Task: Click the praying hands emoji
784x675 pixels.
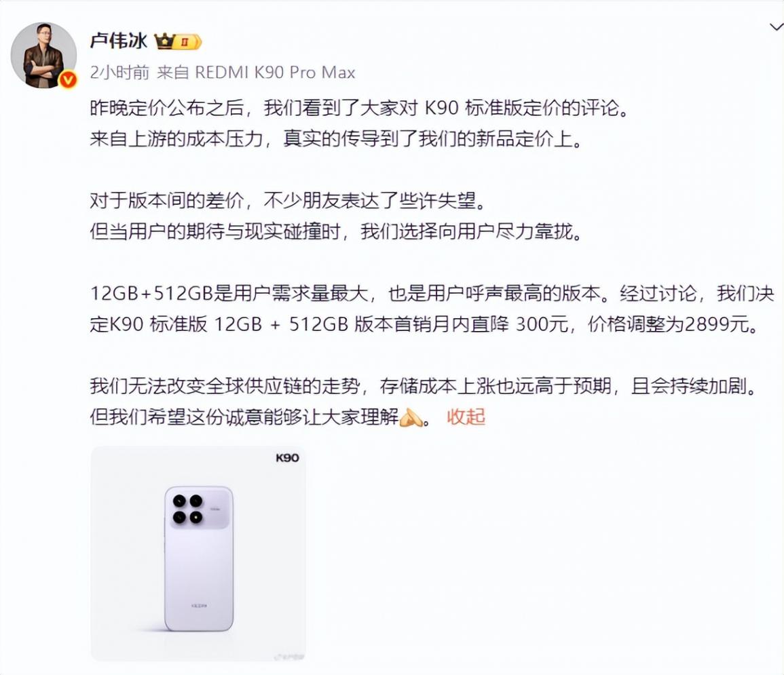Action: tap(411, 417)
